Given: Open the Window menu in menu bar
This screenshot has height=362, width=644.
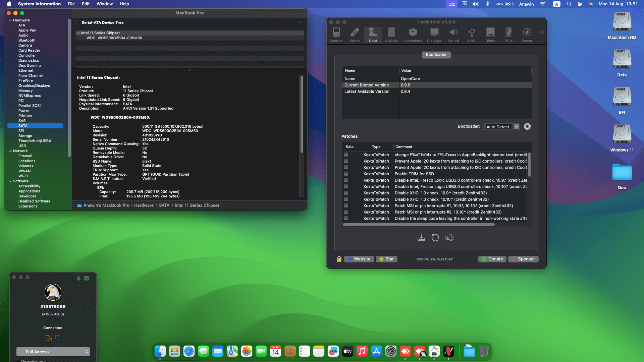Looking at the screenshot, I should point(104,4).
